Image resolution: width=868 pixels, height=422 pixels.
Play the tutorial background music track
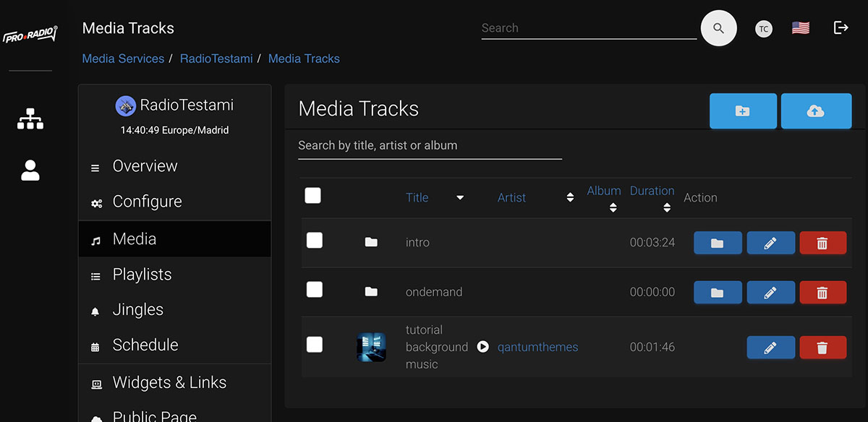click(482, 346)
